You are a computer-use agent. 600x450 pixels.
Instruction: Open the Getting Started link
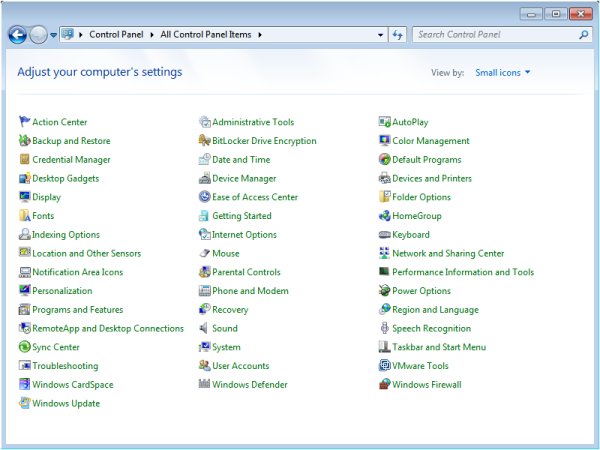[x=242, y=215]
